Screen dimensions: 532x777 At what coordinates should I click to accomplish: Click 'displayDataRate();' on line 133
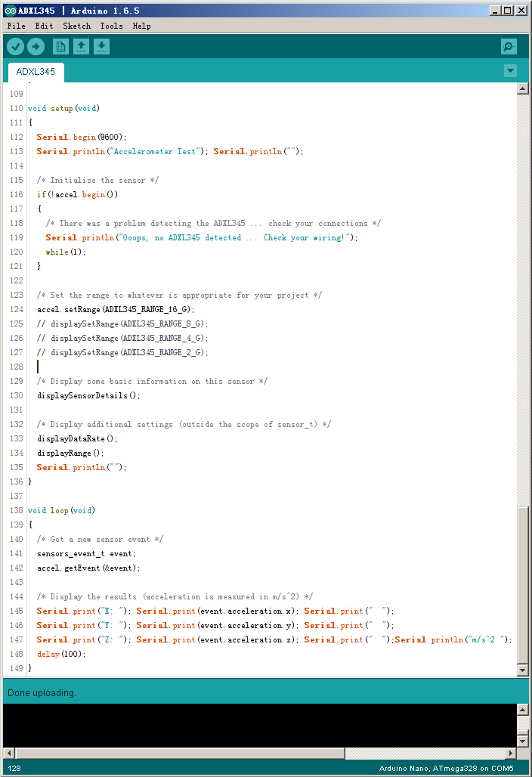point(77,438)
